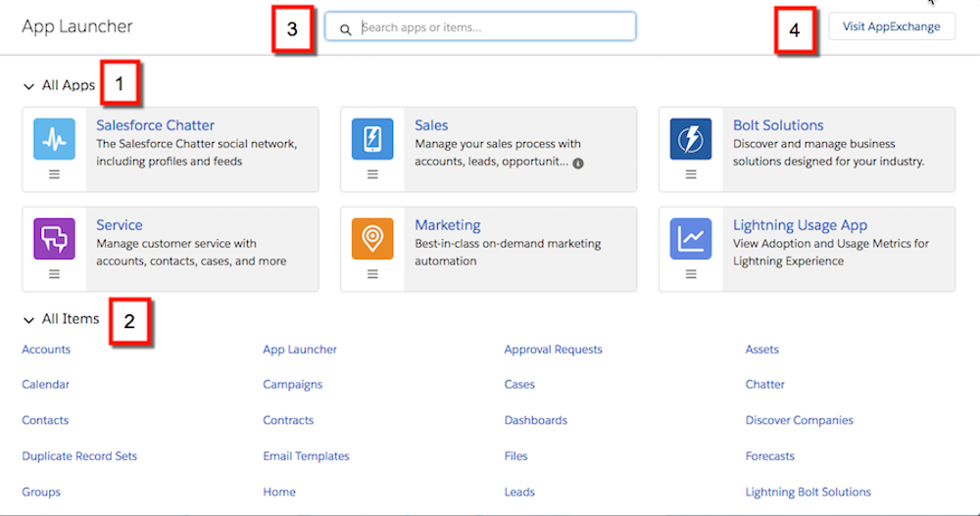Open the Salesforce Chatter app icon
The width and height of the screenshot is (980, 516).
pyautogui.click(x=54, y=139)
